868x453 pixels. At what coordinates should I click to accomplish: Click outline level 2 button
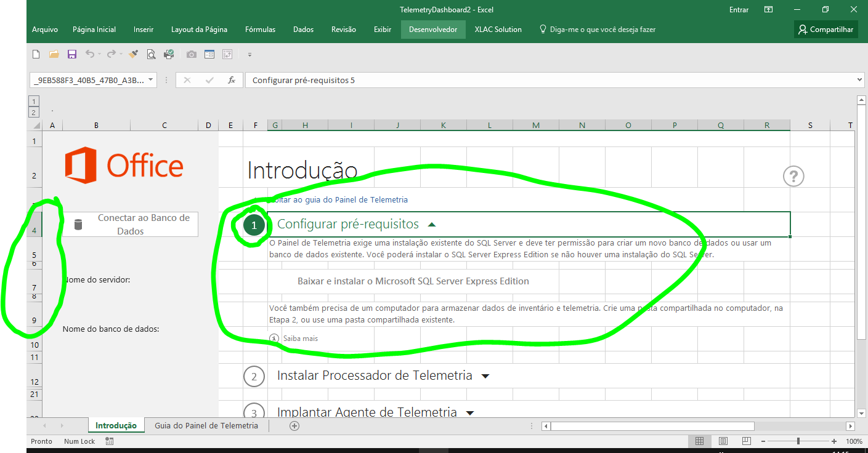[34, 112]
